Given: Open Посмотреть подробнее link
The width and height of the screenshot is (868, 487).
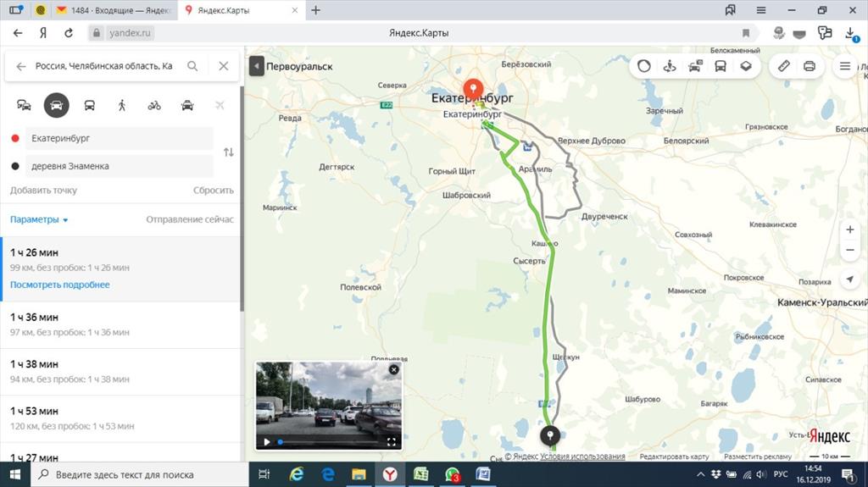Looking at the screenshot, I should (60, 285).
